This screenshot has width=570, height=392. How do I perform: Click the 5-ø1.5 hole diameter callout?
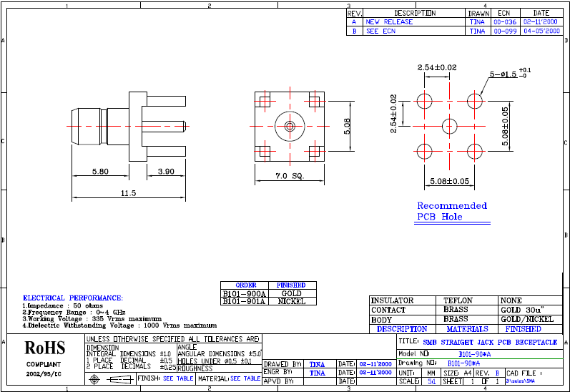[511, 74]
